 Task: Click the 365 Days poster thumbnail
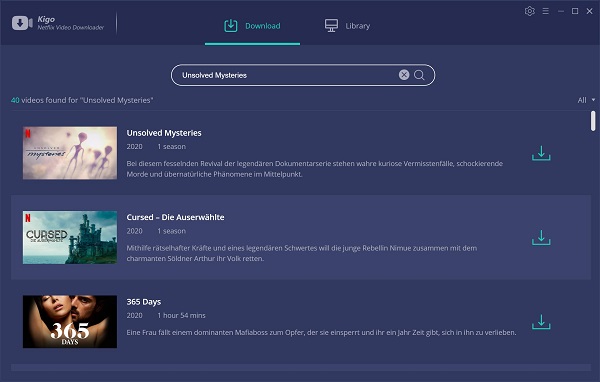70,322
